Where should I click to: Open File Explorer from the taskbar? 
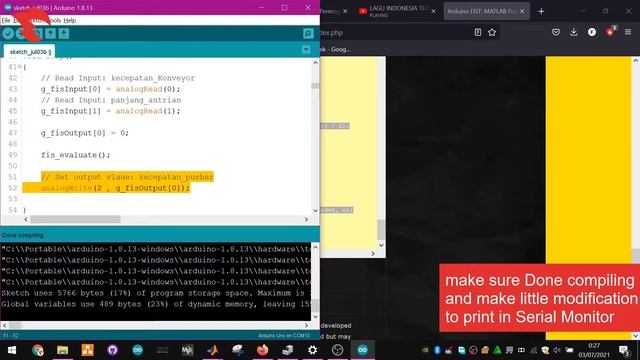tap(62, 350)
